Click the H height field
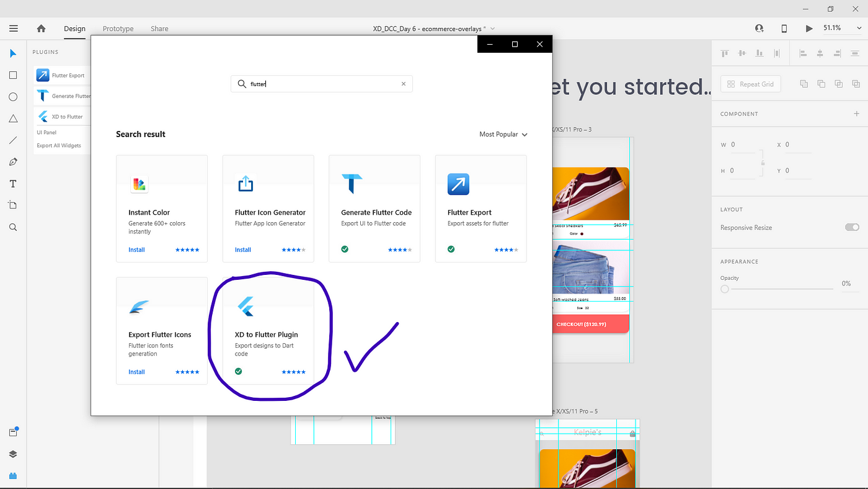The height and width of the screenshot is (489, 868). pyautogui.click(x=742, y=171)
